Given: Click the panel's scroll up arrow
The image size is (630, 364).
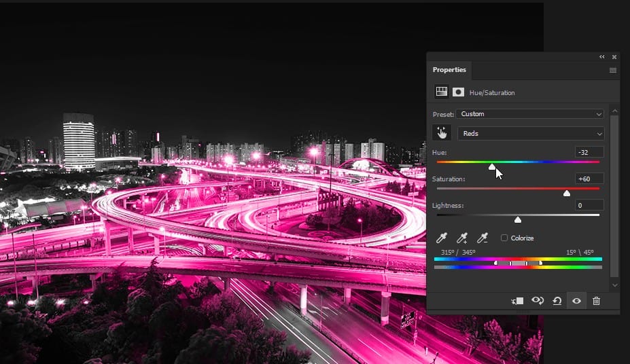Looking at the screenshot, I should coord(615,111).
